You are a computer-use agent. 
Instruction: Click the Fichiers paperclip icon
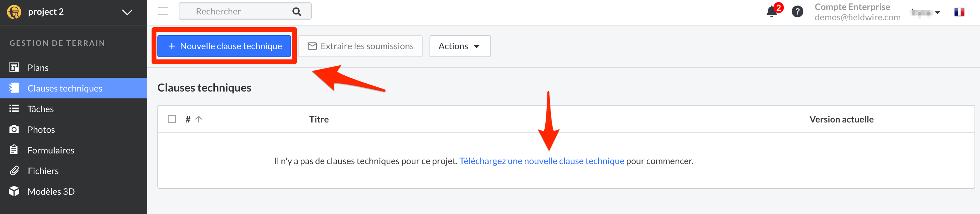14,171
